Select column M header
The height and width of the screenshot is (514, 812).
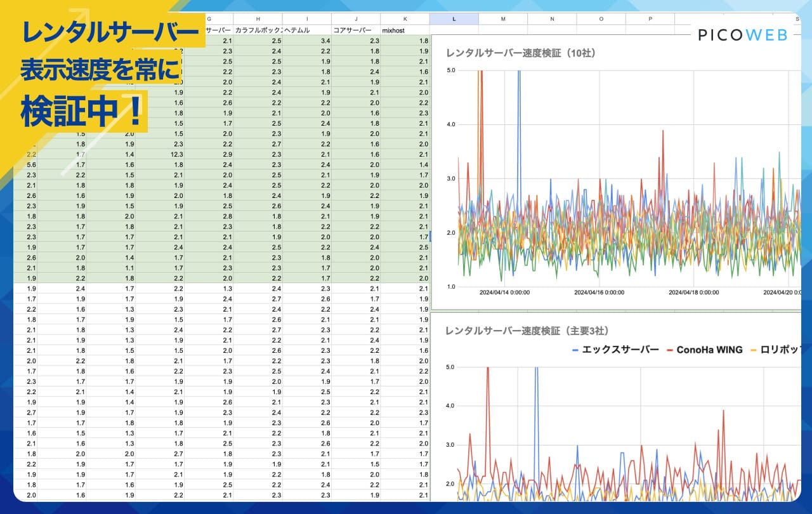503,19
